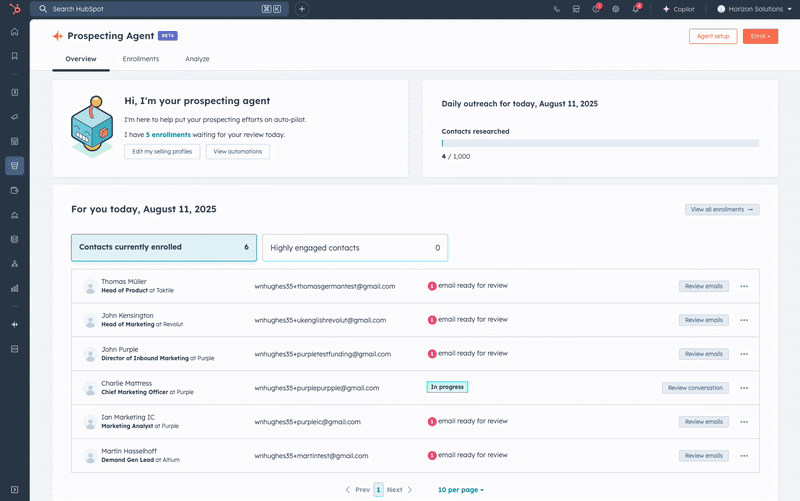Screen dimensions: 800x501
Task: Click the bookmarks icon in left sidebar
Action: point(14,56)
